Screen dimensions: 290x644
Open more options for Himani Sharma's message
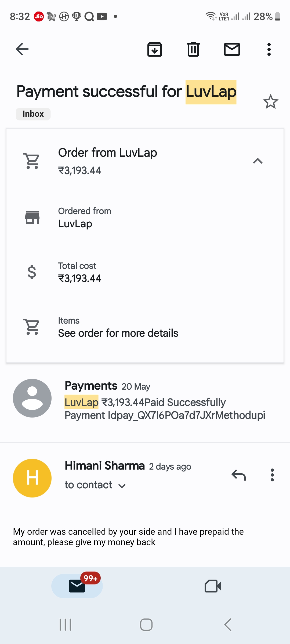[x=272, y=475]
